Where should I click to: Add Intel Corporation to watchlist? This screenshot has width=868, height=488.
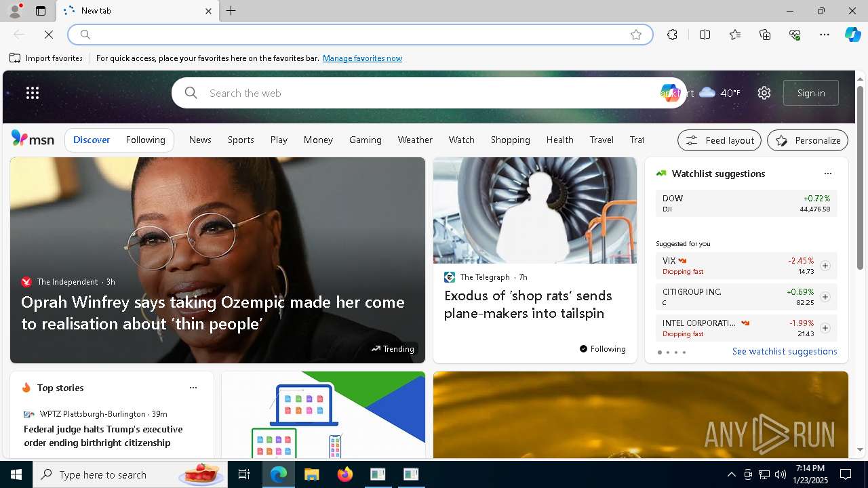pyautogui.click(x=825, y=328)
